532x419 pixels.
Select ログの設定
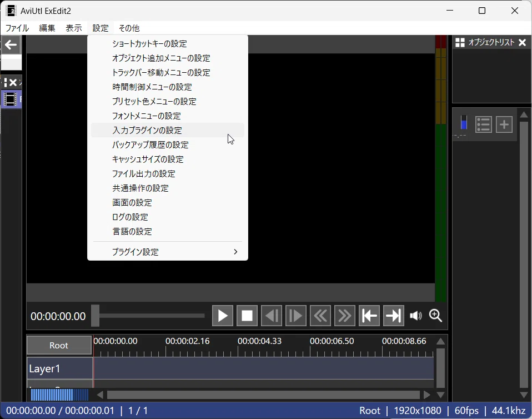pyautogui.click(x=168, y=217)
